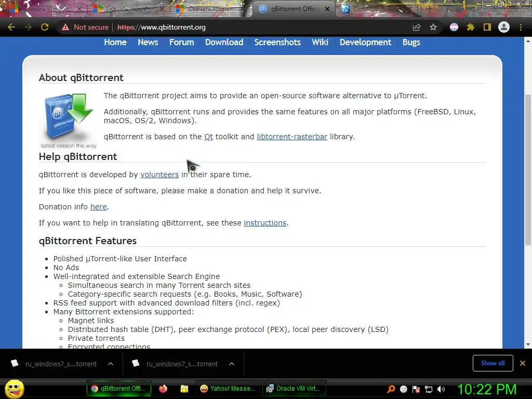Click Show all downloads button

click(x=493, y=363)
